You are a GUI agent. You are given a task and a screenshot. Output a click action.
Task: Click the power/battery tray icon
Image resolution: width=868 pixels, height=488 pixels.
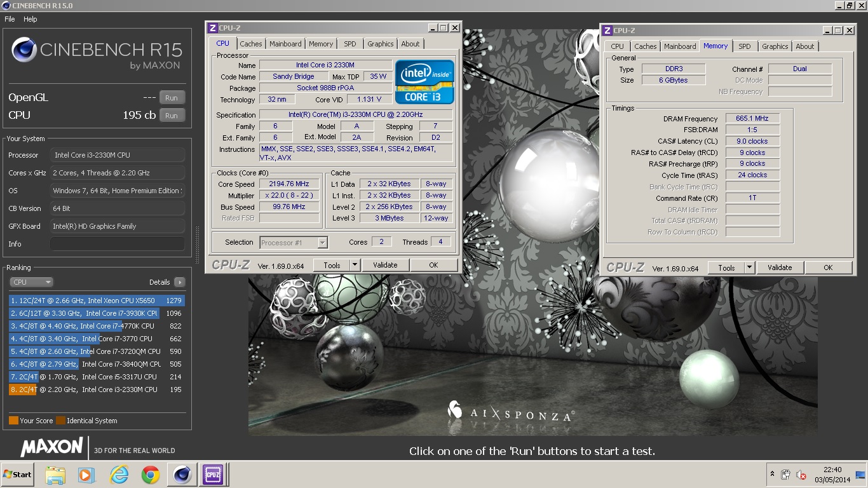click(786, 475)
